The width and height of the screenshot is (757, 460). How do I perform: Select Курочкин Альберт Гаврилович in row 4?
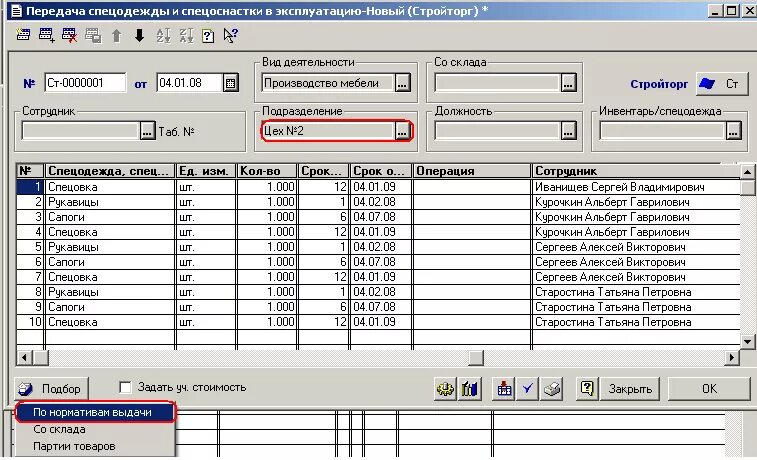636,232
